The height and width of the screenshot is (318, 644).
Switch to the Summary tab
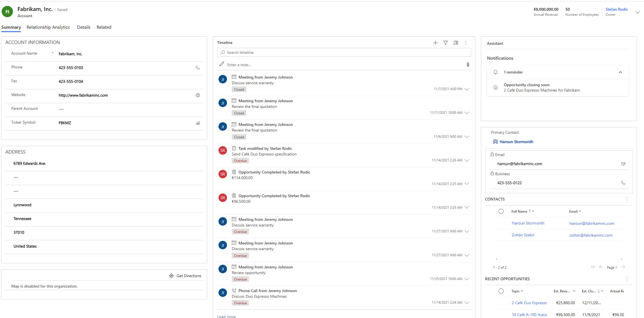pyautogui.click(x=11, y=27)
